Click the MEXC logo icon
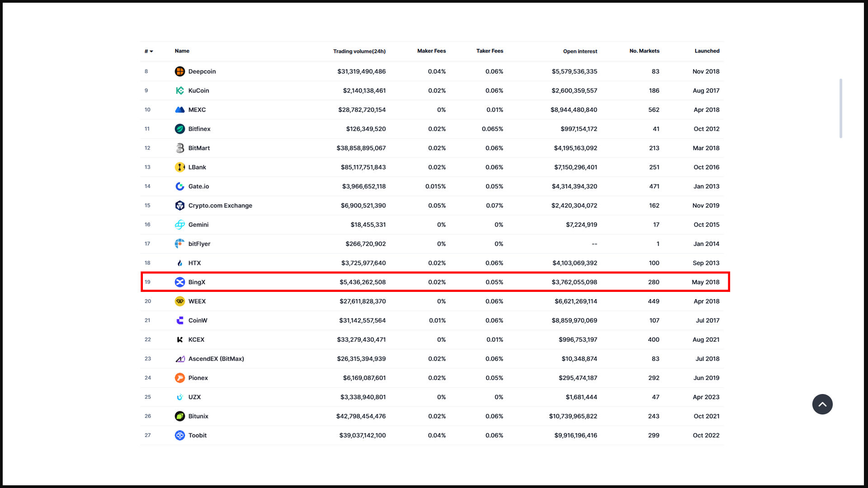 tap(179, 110)
